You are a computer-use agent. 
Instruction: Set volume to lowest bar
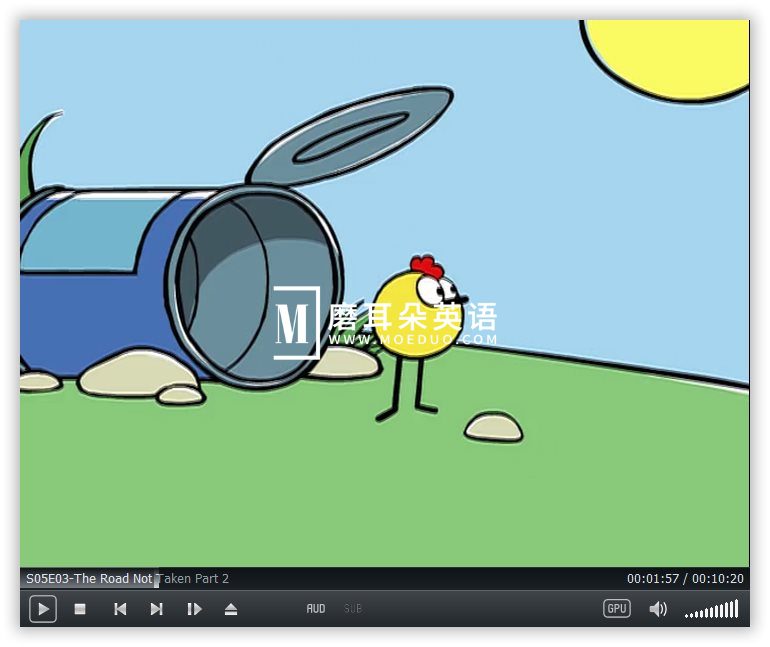[x=687, y=616]
